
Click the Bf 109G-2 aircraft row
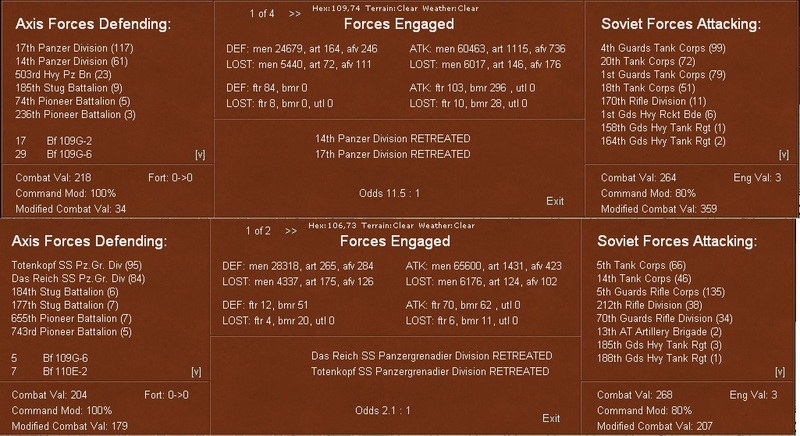coord(54,141)
